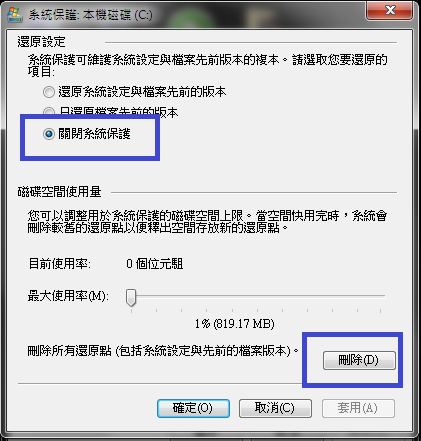The height and width of the screenshot is (441, 421).
Task: Click the 關閉系統保護 label text
Action: [94, 134]
